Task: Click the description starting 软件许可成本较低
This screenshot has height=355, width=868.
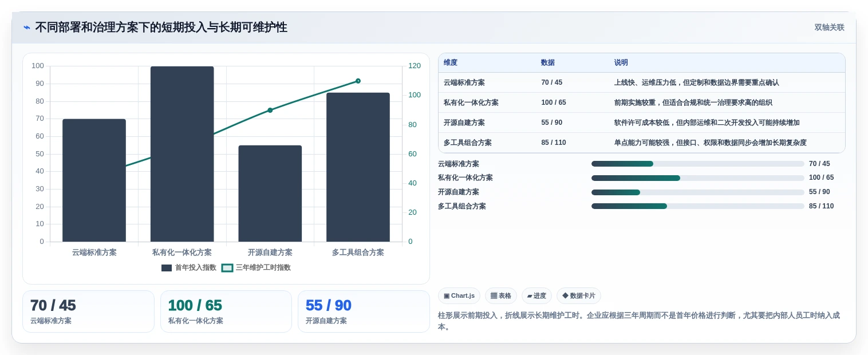Action: [x=707, y=123]
